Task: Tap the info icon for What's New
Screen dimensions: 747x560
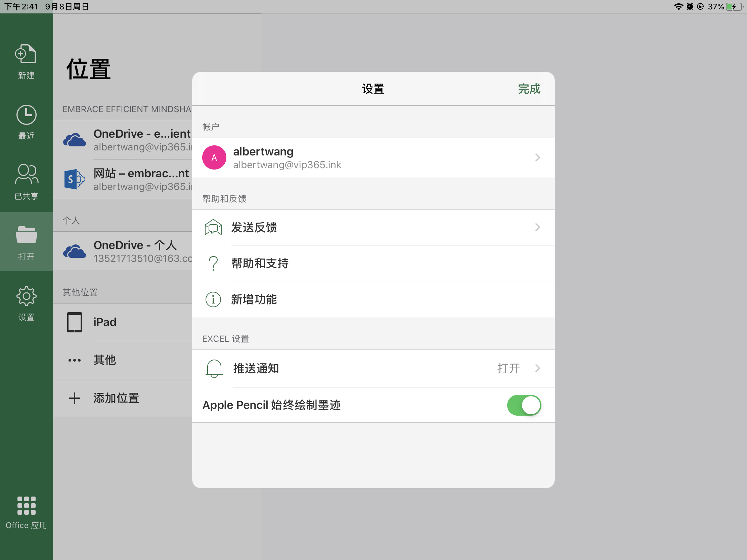Action: (x=213, y=299)
